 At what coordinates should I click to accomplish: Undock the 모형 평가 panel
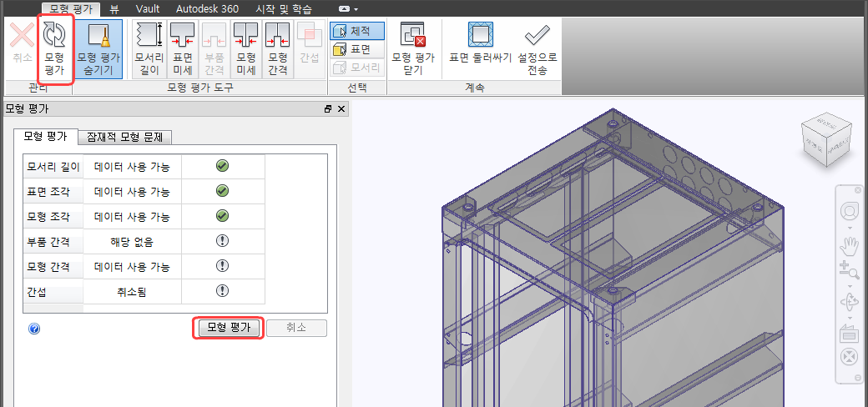[x=328, y=109]
